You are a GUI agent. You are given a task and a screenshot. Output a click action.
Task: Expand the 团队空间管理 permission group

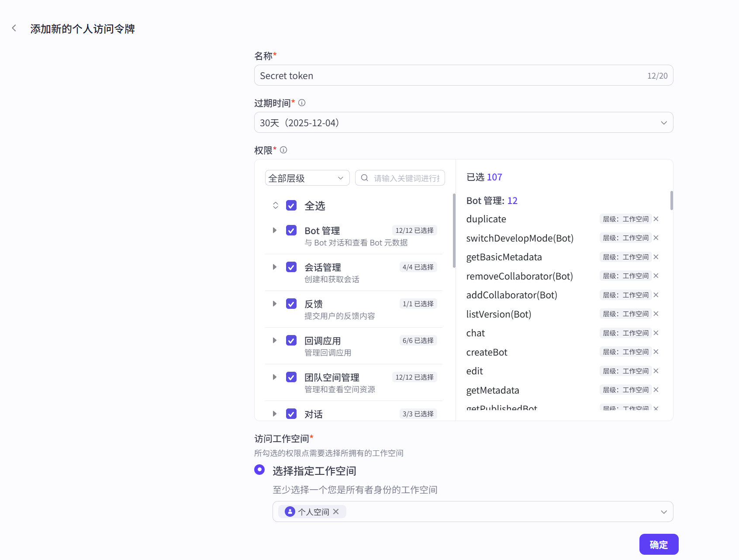point(275,377)
